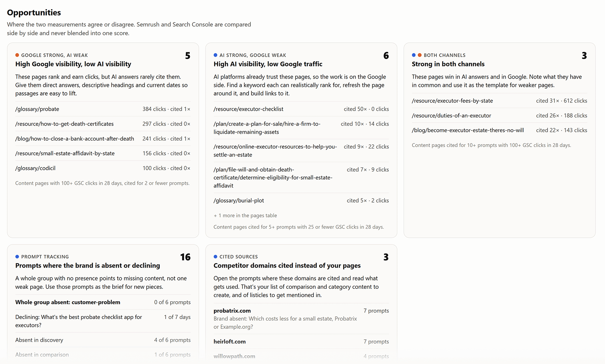Viewport: 605px width, 364px height.
Task: Click the 'BOTH CHANNELS' label
Action: point(445,55)
